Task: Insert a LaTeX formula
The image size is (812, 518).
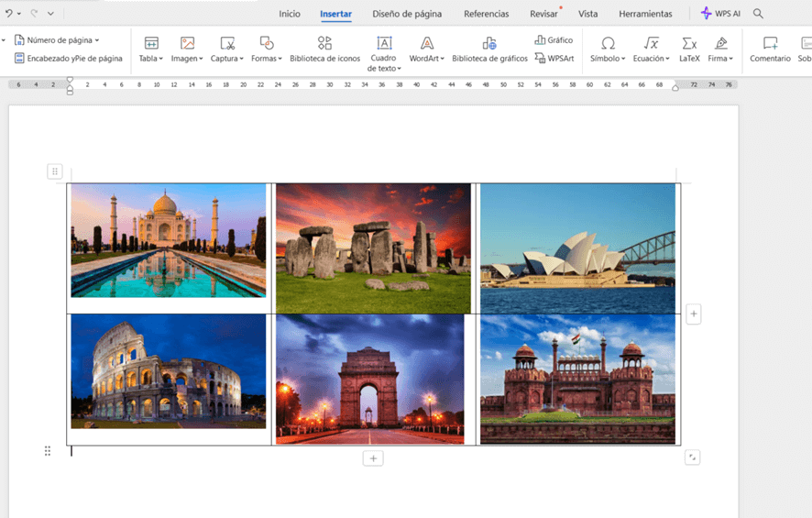Action: tap(689, 50)
